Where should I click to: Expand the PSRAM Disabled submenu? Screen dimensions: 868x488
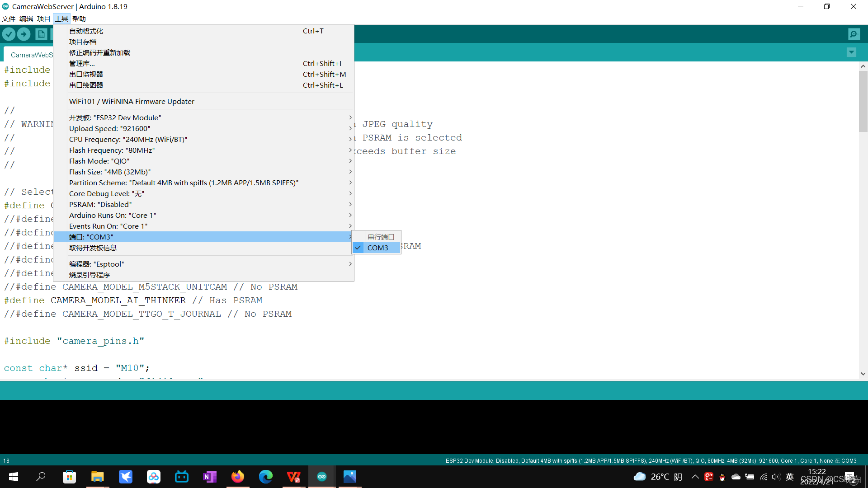pos(203,204)
